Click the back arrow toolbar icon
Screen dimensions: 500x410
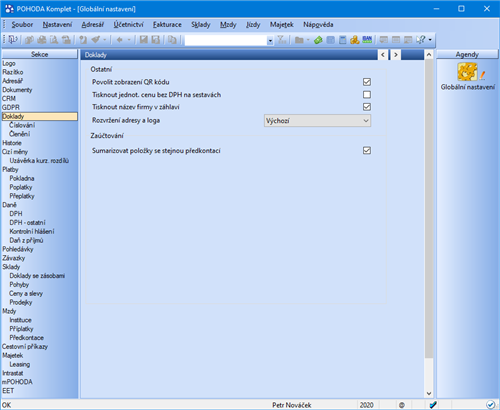(x=119, y=40)
